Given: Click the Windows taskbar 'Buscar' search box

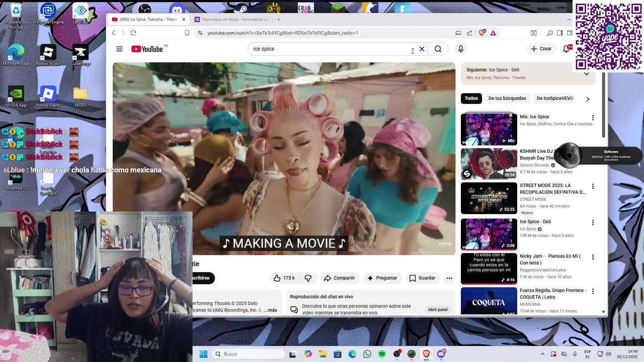Looking at the screenshot, I should (249, 354).
